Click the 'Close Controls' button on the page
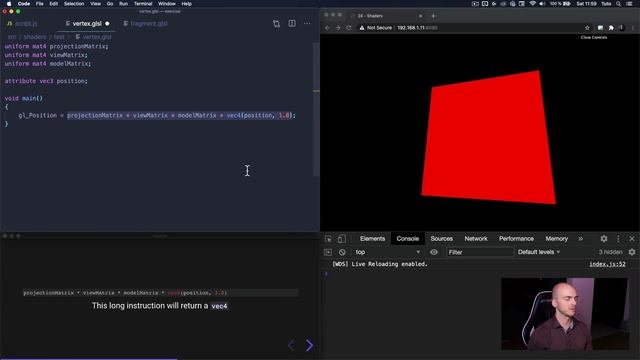The height and width of the screenshot is (360, 640). (x=594, y=37)
